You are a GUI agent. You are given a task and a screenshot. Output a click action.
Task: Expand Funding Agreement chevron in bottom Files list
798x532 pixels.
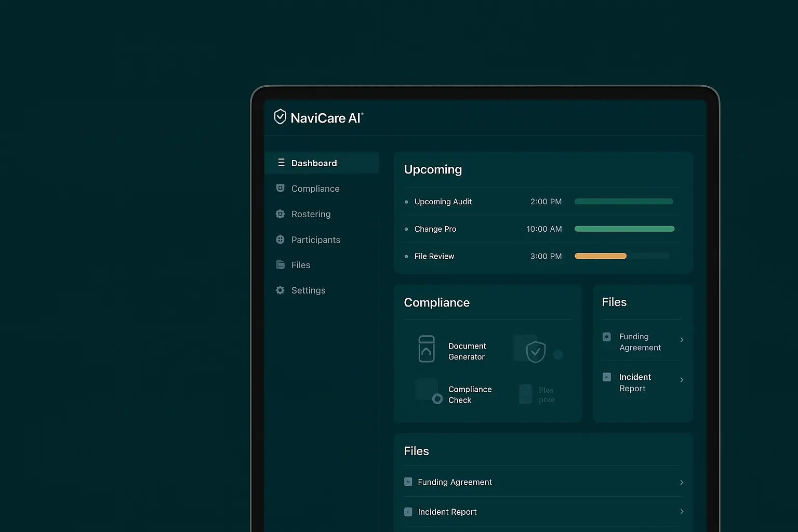(x=682, y=483)
